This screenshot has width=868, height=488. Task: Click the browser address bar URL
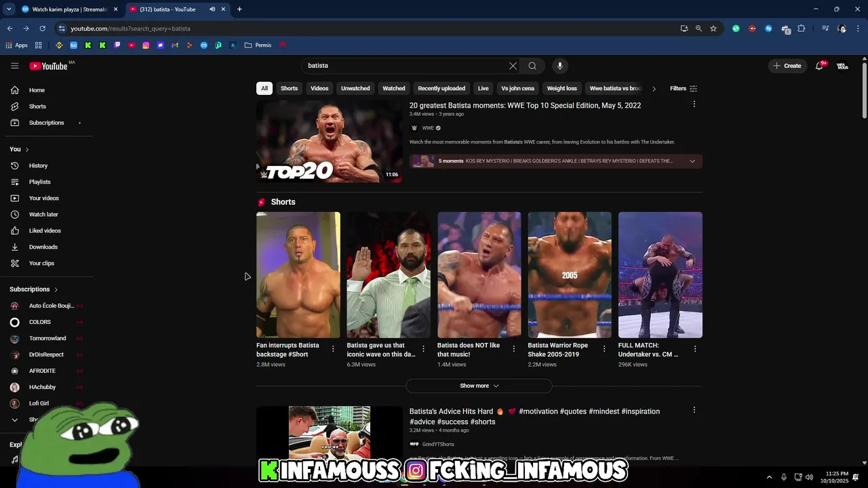130,28
